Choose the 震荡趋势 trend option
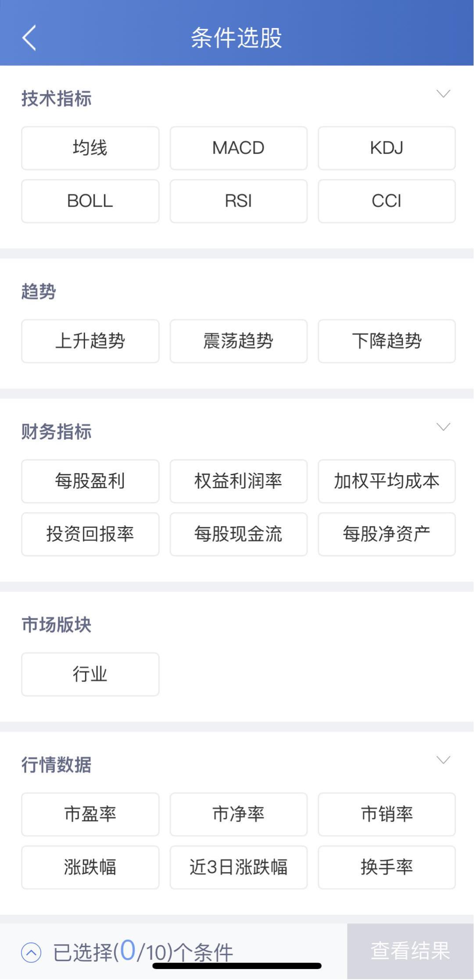Screen dimensions: 474x980 click(x=238, y=341)
